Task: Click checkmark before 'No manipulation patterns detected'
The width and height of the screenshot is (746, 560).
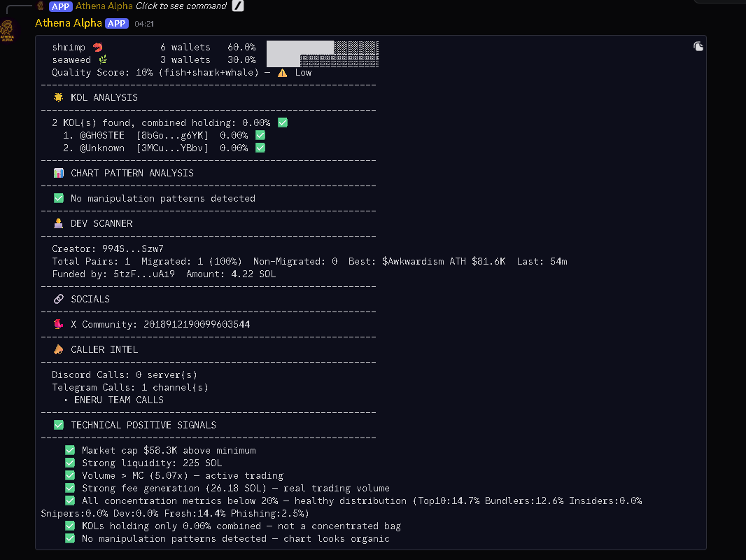Action: (x=59, y=198)
